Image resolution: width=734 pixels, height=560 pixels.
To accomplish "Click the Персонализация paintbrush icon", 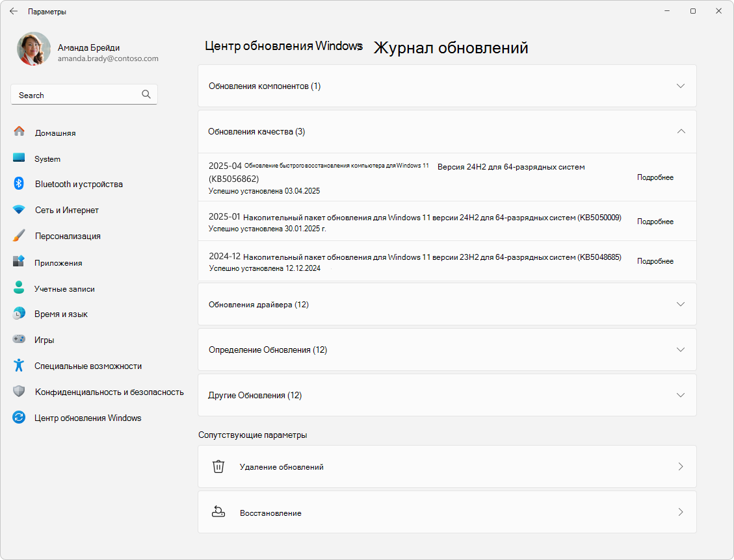I will pyautogui.click(x=19, y=235).
